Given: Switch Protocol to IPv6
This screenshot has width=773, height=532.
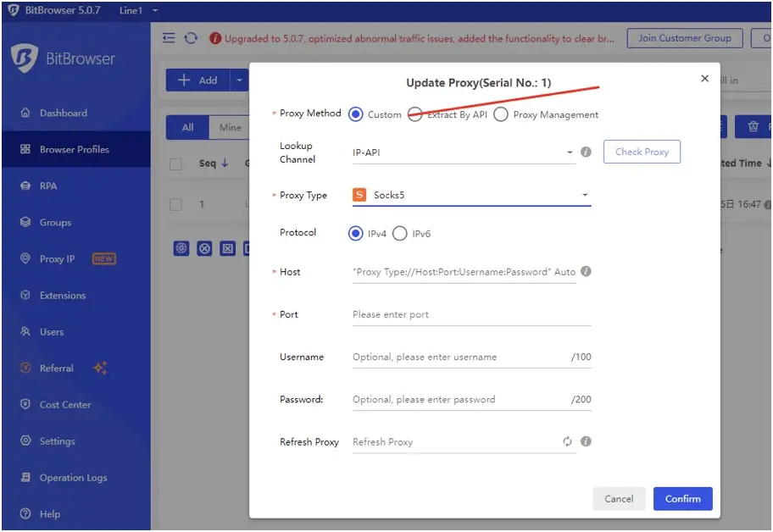Looking at the screenshot, I should [398, 233].
